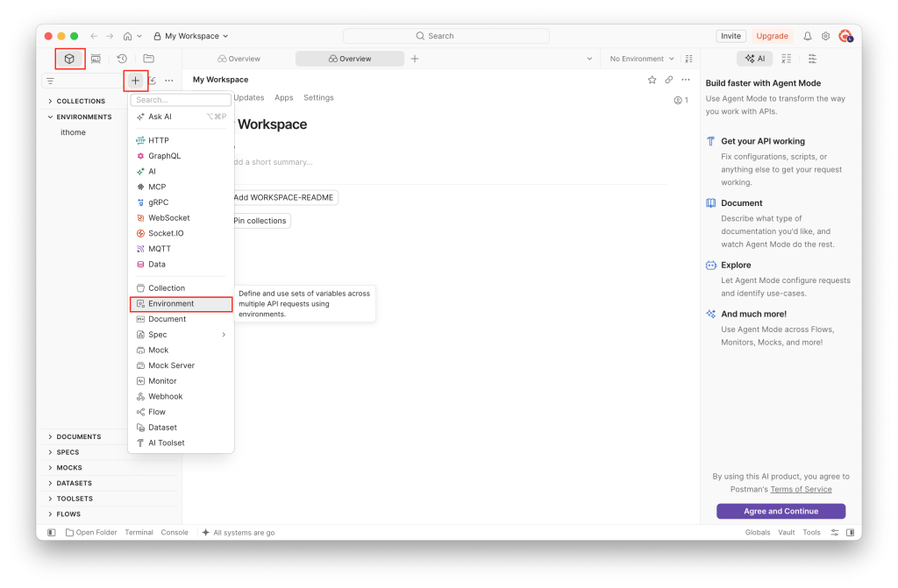Copy the workspace link icon
Screen dimensions: 898x588
pos(669,80)
